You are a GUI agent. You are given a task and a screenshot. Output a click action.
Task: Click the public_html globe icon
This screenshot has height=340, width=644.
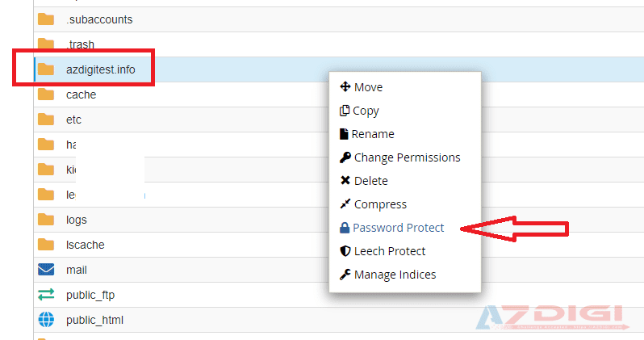point(46,320)
